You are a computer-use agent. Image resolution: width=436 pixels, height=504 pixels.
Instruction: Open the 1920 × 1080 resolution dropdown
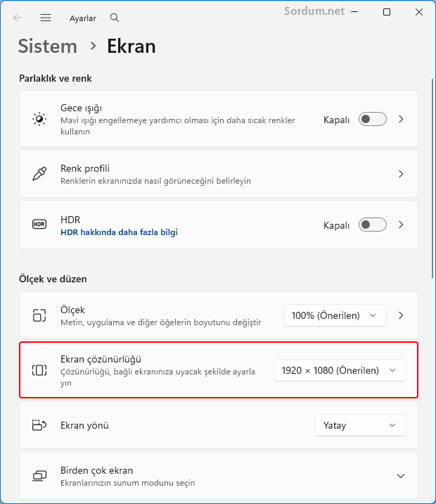tap(340, 370)
